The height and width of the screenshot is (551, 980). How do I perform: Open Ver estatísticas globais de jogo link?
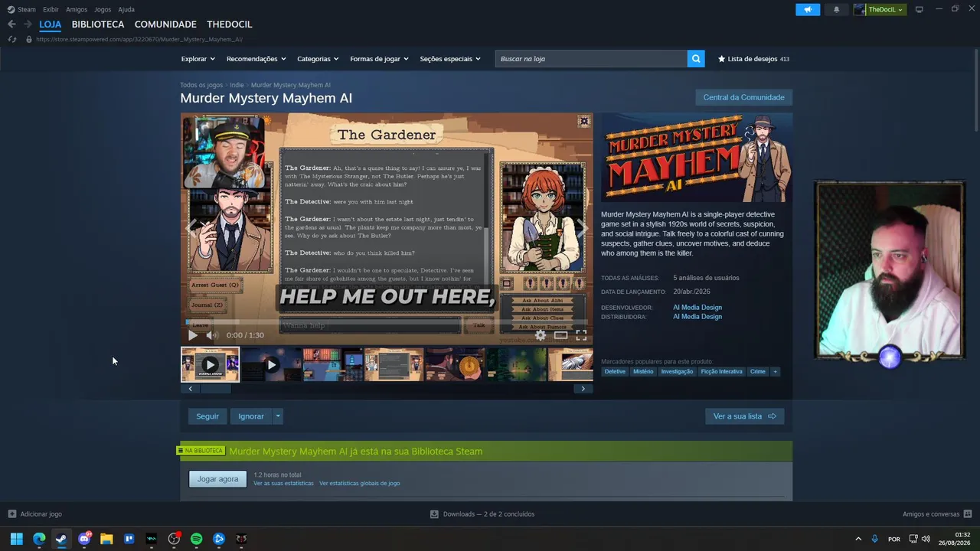[360, 484]
